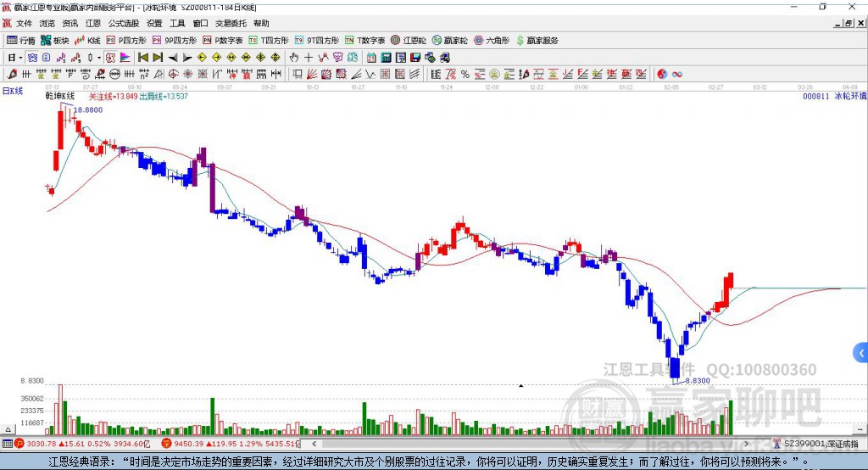
Task: Expand the candlestick style dropdown arrow
Action: (99, 57)
